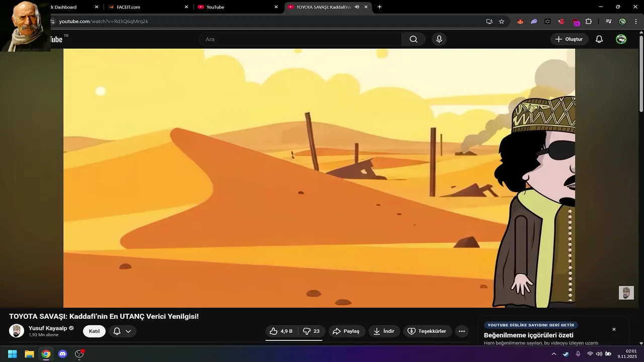This screenshot has height=362, width=644.
Task: Open the Chrome profile avatar
Action: [622, 22]
